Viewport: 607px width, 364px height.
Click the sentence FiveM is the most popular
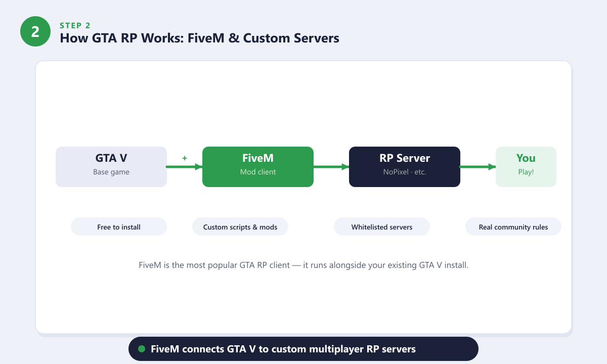coord(303,265)
